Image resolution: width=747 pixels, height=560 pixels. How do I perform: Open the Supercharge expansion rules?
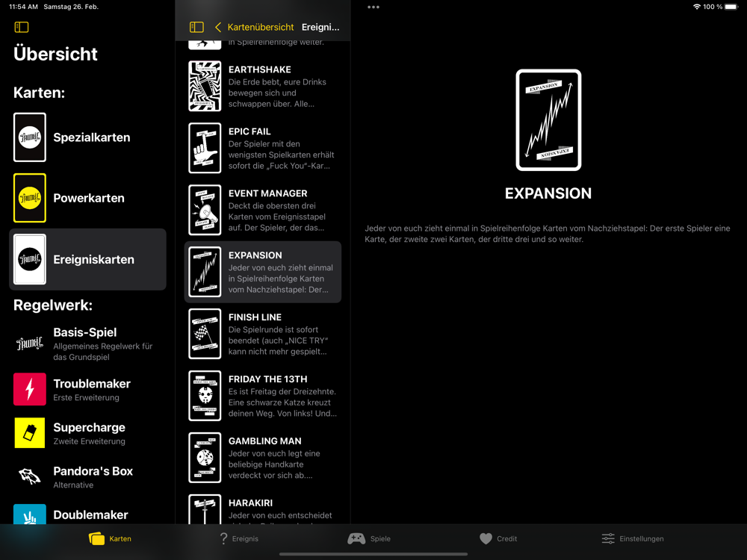coord(87,433)
